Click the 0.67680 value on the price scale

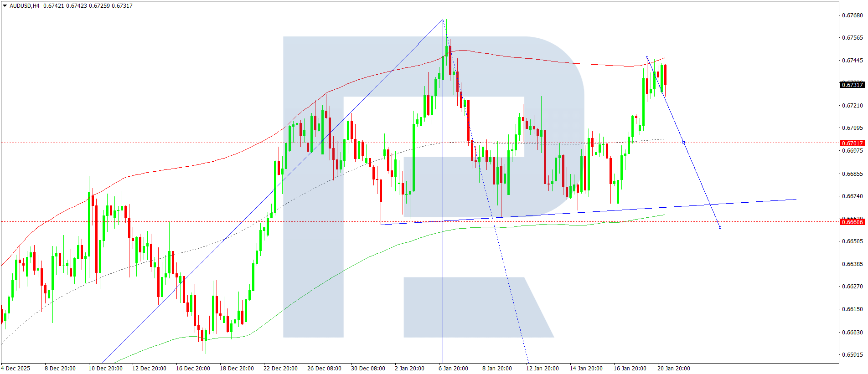coord(852,15)
